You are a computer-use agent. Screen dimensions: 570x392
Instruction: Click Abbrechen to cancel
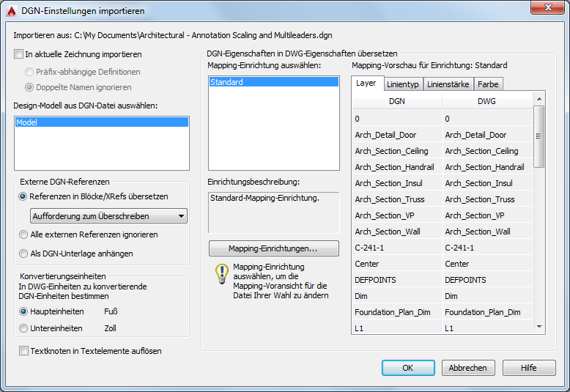(468, 368)
